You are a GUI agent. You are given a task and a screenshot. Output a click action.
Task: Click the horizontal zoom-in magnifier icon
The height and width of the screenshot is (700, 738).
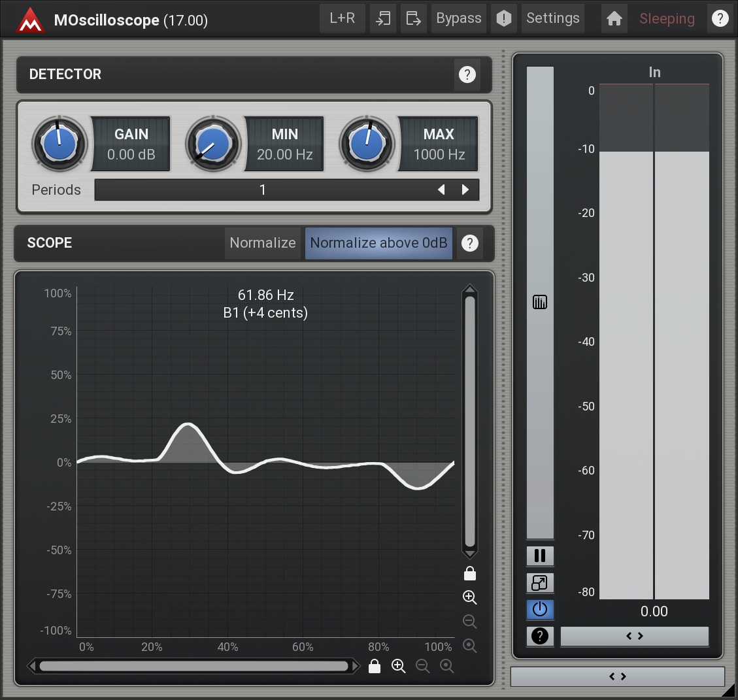point(398,666)
